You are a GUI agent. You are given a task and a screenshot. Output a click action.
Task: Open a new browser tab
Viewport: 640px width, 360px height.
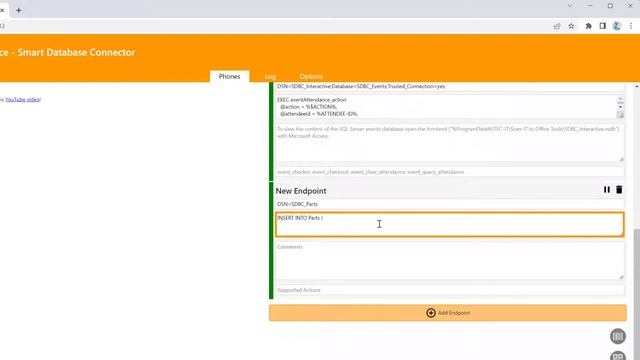pyautogui.click(x=19, y=11)
